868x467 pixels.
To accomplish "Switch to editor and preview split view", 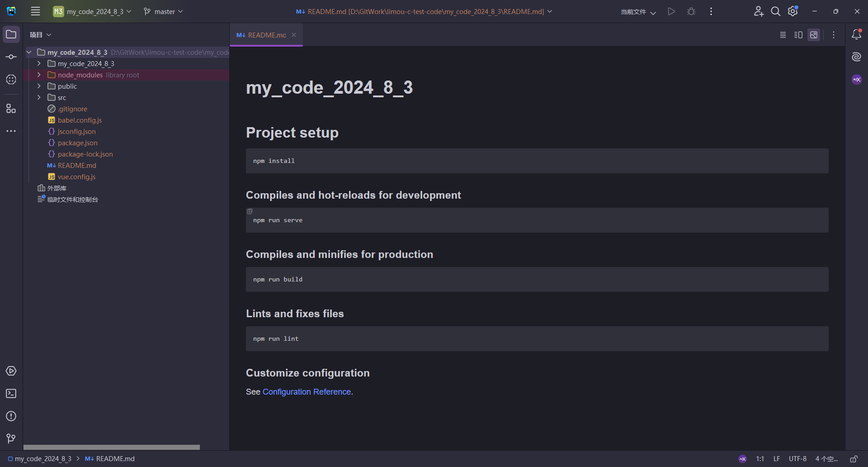I will [x=798, y=35].
